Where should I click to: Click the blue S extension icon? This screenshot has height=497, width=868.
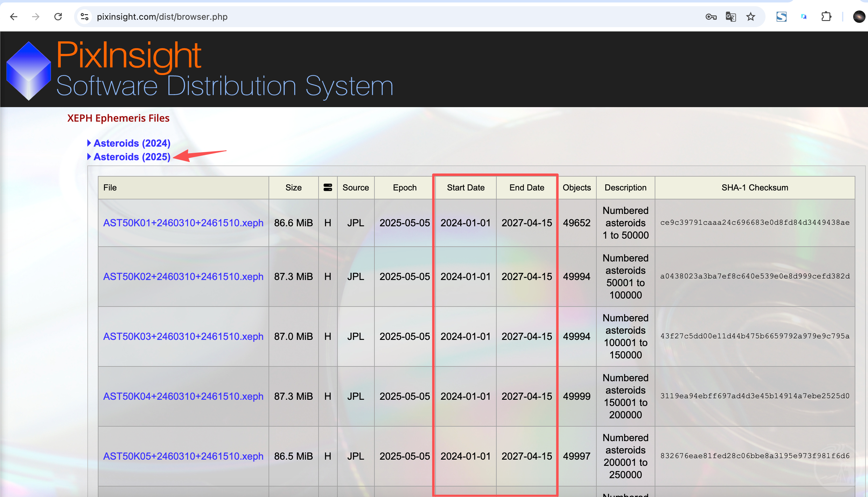click(781, 16)
